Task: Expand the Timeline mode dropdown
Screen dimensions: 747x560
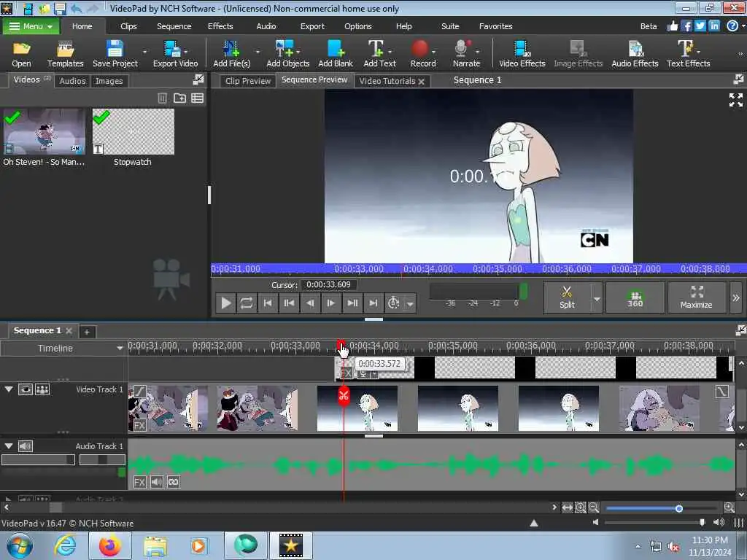Action: [120, 349]
